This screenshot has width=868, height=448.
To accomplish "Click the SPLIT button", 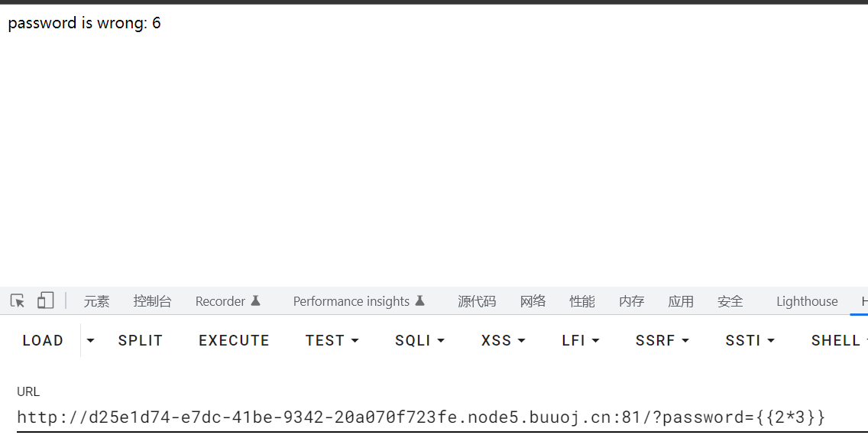I will click(x=141, y=340).
